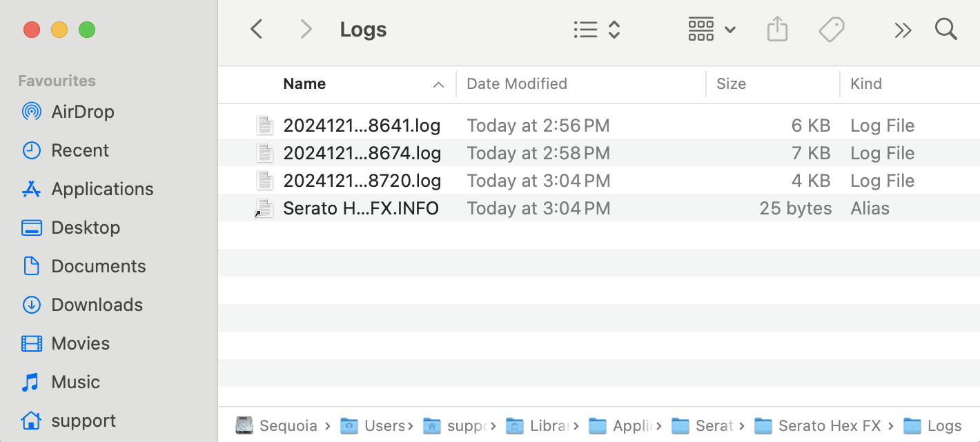Open the list view switcher
The image size is (980, 442).
click(x=597, y=30)
